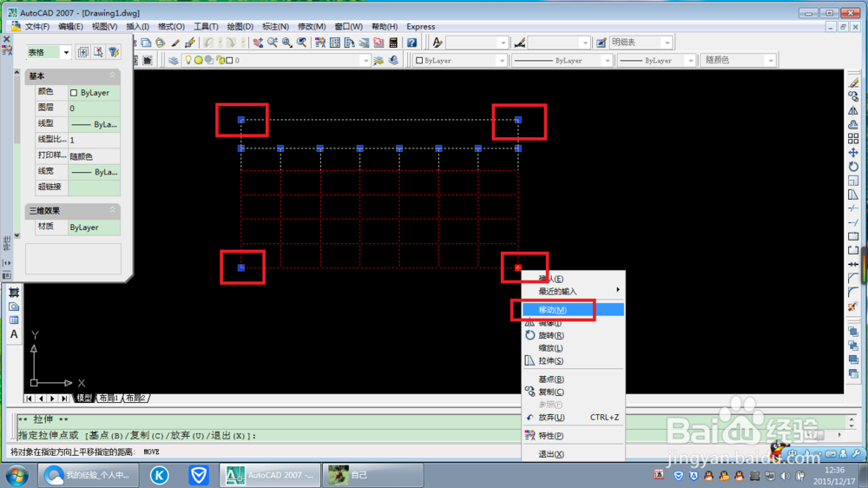Choose 旋转(R) from context menu
The height and width of the screenshot is (488, 868).
[574, 335]
